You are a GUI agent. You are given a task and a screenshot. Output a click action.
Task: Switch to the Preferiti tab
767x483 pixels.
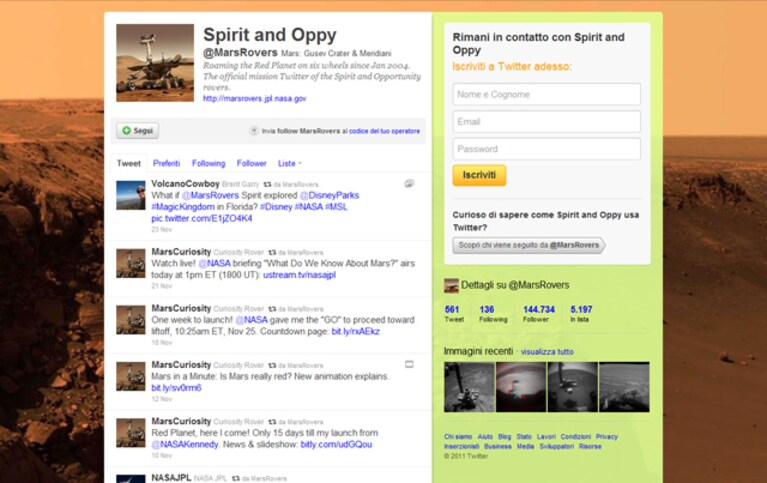[166, 163]
